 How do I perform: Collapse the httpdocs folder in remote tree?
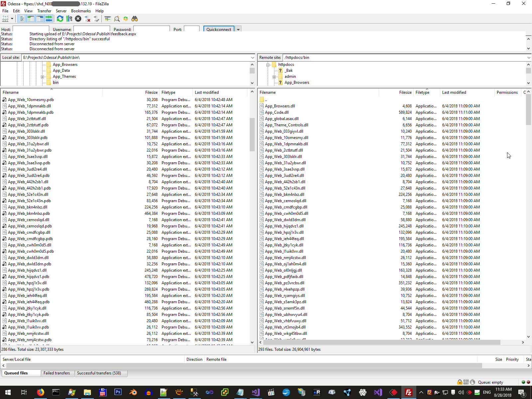tap(268, 65)
